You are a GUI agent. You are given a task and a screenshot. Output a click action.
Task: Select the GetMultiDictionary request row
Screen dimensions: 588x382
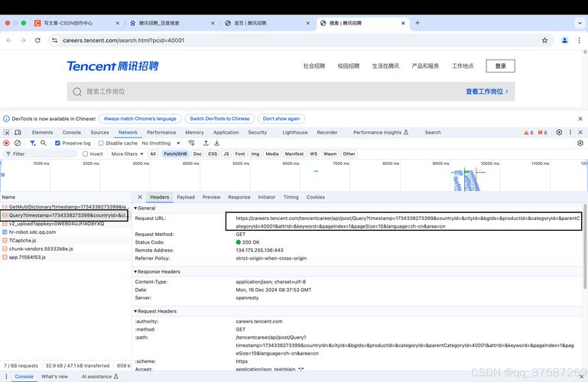click(65, 207)
